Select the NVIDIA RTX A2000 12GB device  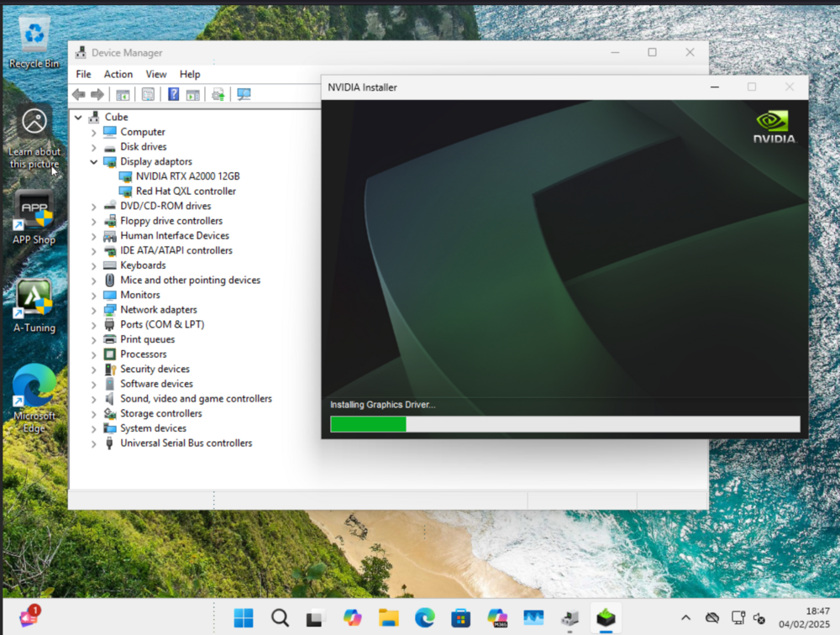(187, 176)
